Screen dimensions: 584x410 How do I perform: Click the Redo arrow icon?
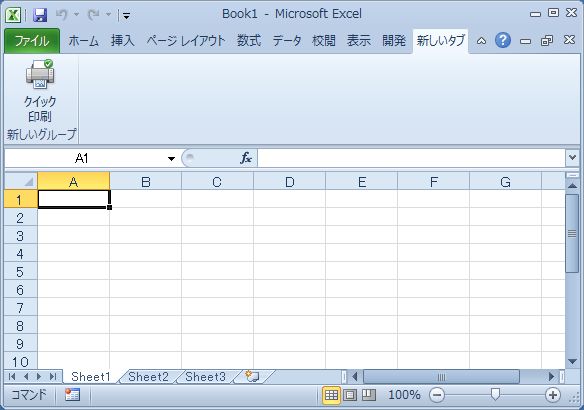[x=93, y=15]
